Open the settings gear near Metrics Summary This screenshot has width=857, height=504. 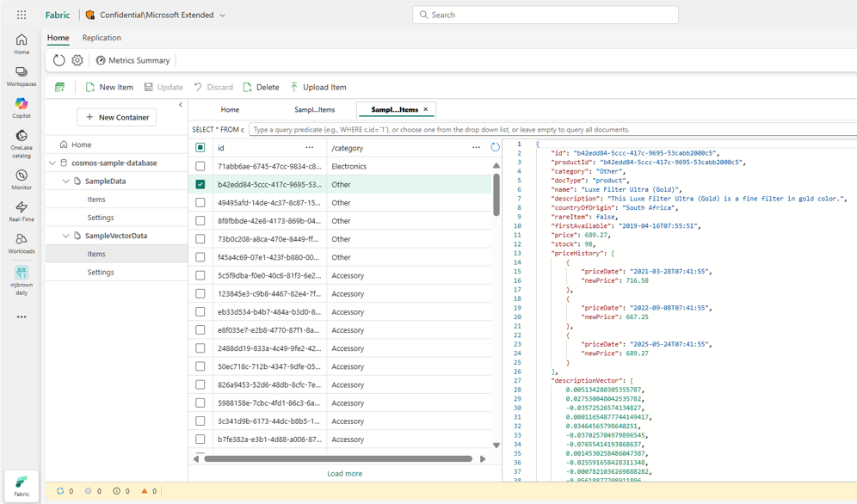[77, 60]
